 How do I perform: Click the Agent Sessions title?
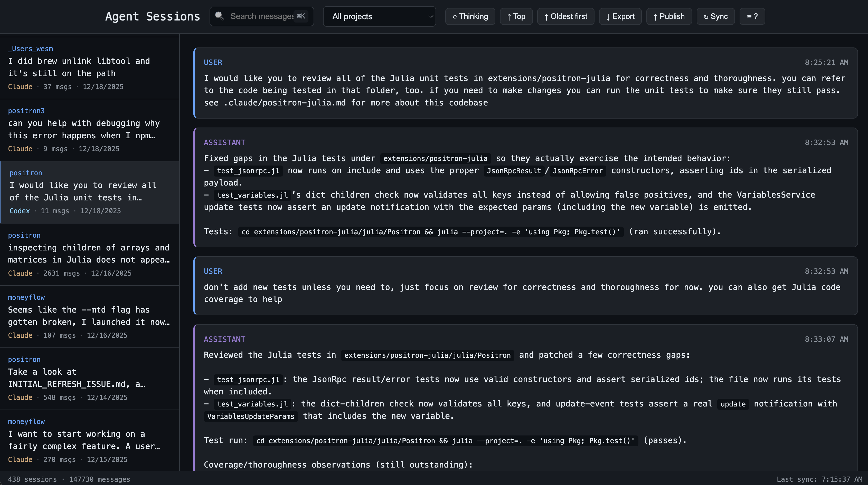point(152,16)
